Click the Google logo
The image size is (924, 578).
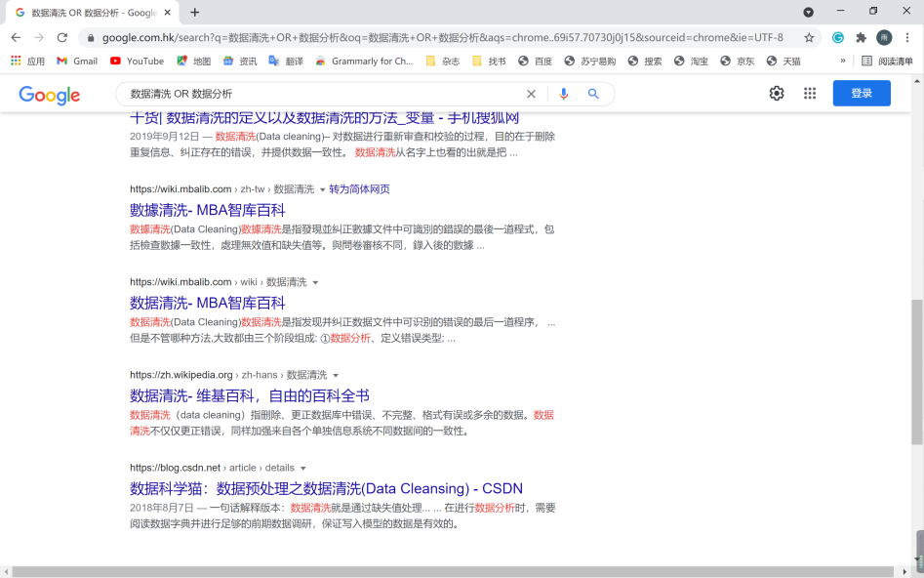tap(50, 95)
